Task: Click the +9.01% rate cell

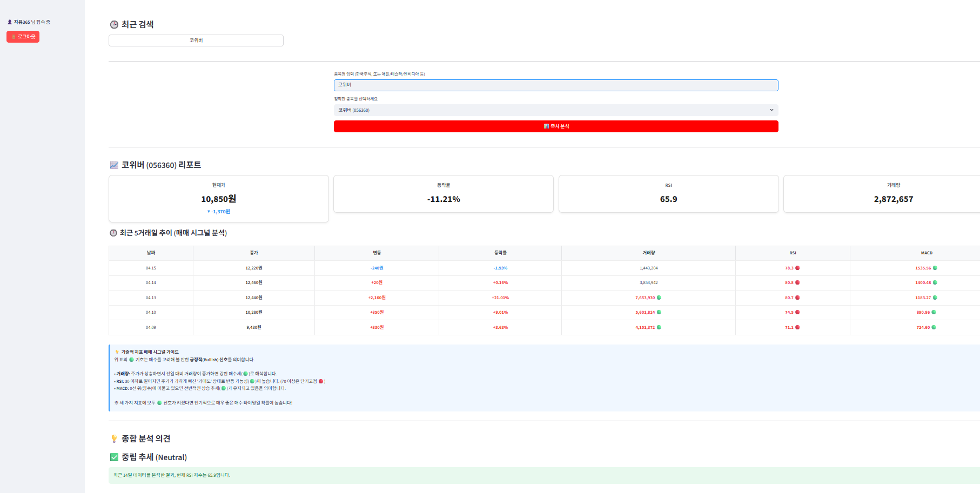Action: [500, 312]
